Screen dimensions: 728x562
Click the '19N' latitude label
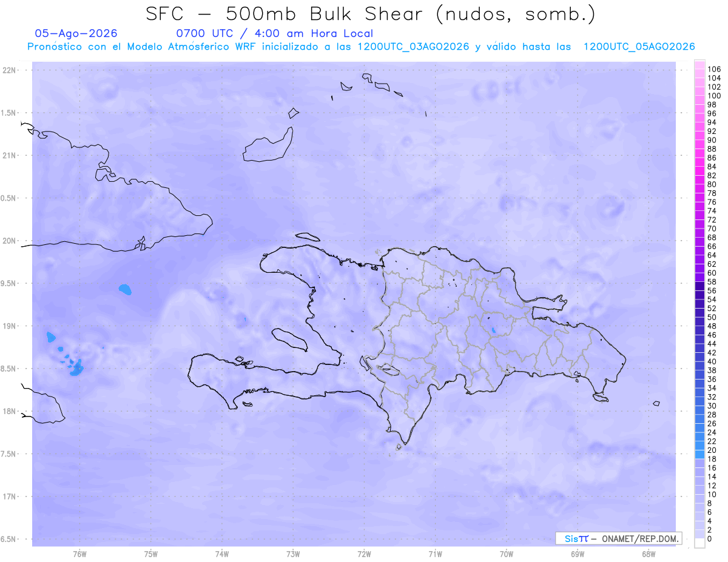point(10,326)
